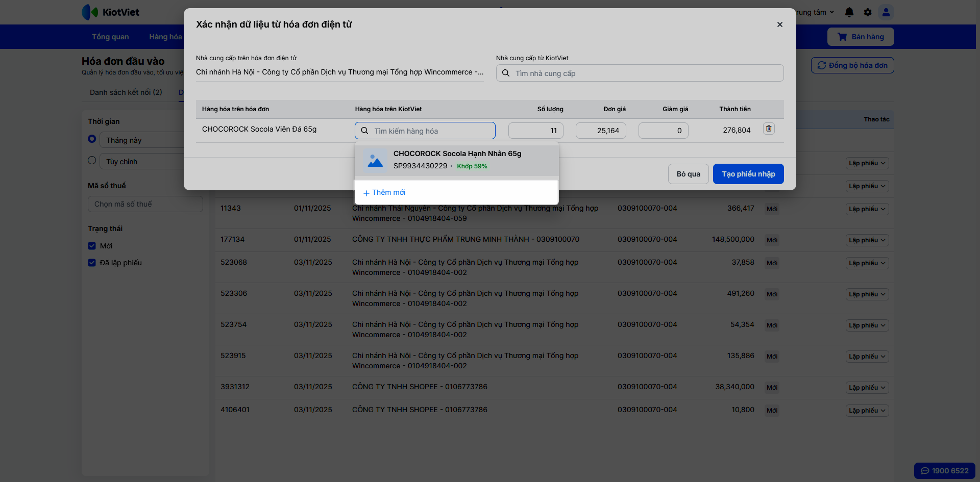This screenshot has height=482, width=980.
Task: Toggle the Đã lập phiếu checkbox
Action: [92, 263]
